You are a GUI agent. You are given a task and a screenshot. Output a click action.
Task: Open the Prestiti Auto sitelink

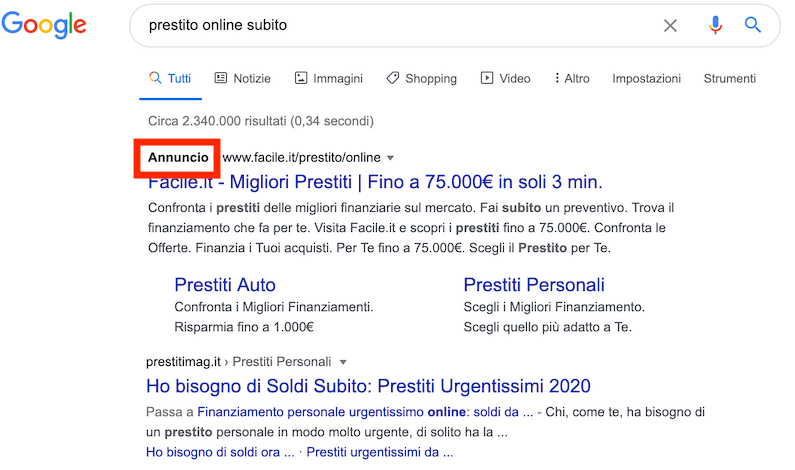(225, 285)
